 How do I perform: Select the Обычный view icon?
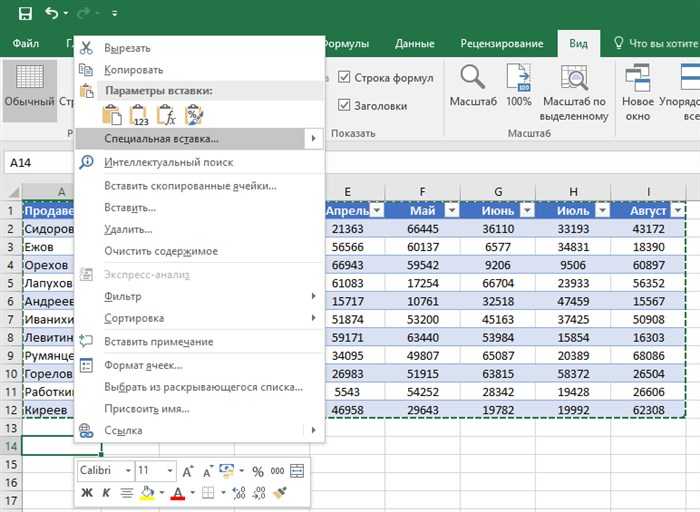pyautogui.click(x=30, y=77)
